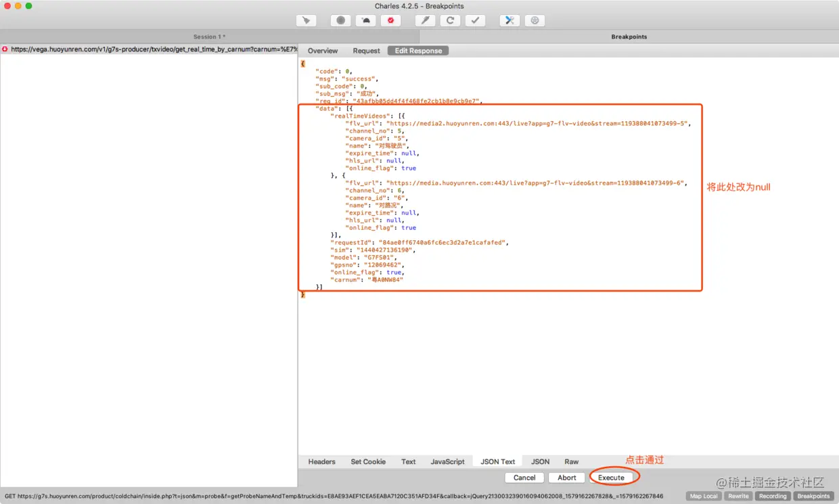This screenshot has width=839, height=504.
Task: Toggle the recording circle toolbar button
Action: 340,20
